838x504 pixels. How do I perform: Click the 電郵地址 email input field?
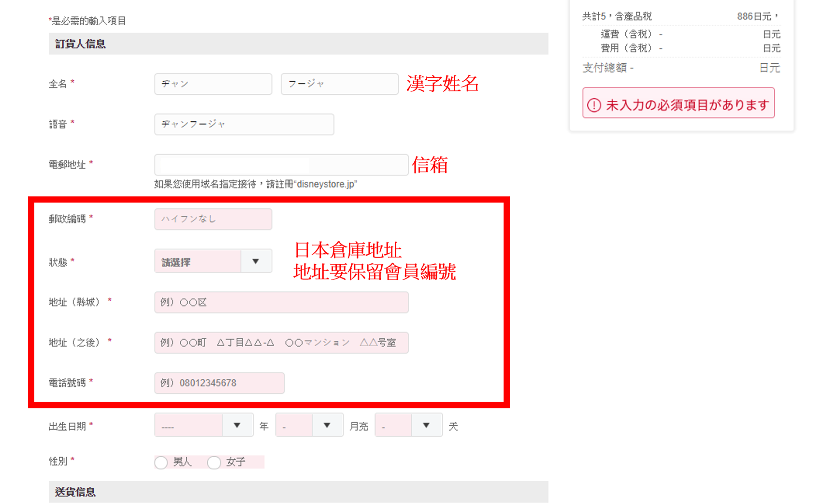tap(281, 165)
